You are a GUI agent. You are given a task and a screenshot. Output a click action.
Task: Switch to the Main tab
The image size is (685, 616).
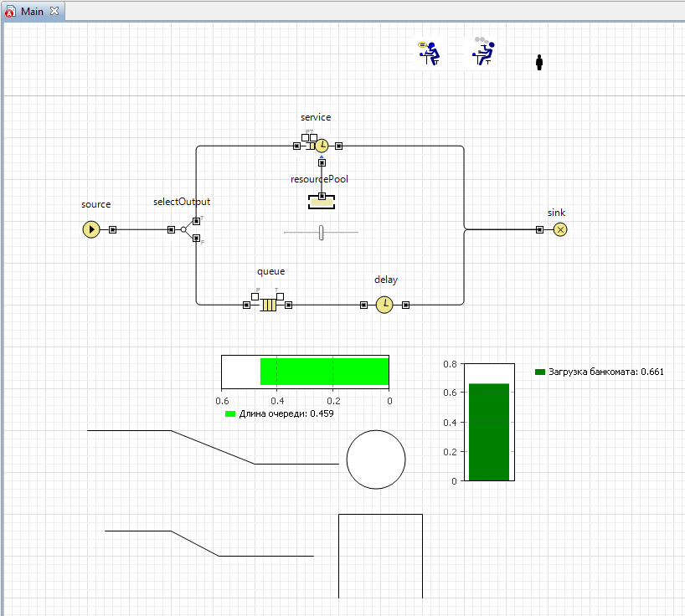32,12
